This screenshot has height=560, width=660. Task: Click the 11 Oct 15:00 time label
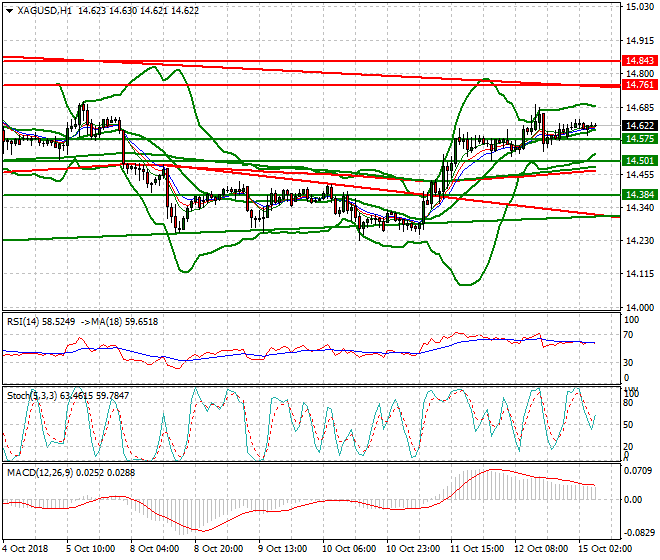pos(477,549)
